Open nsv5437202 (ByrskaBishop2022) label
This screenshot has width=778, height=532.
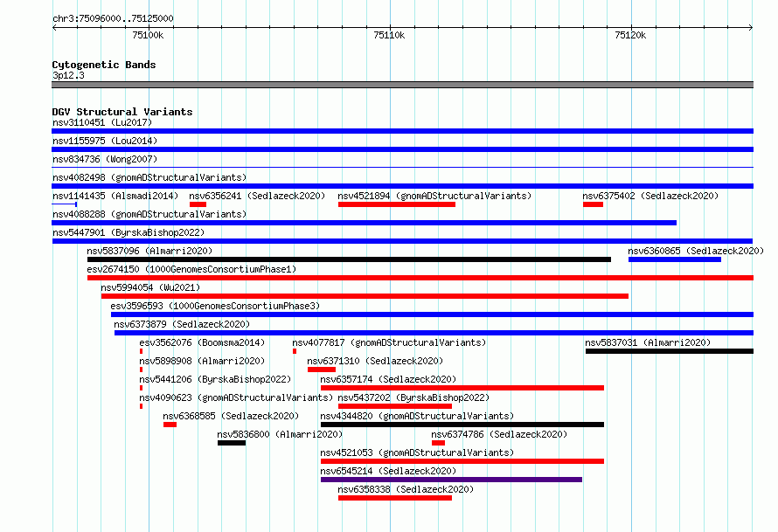click(x=413, y=397)
